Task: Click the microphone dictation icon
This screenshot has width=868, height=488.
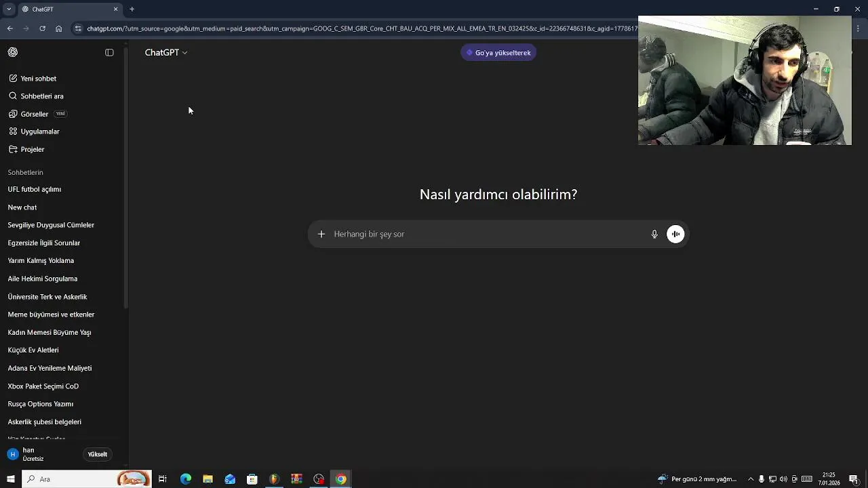Action: point(654,234)
